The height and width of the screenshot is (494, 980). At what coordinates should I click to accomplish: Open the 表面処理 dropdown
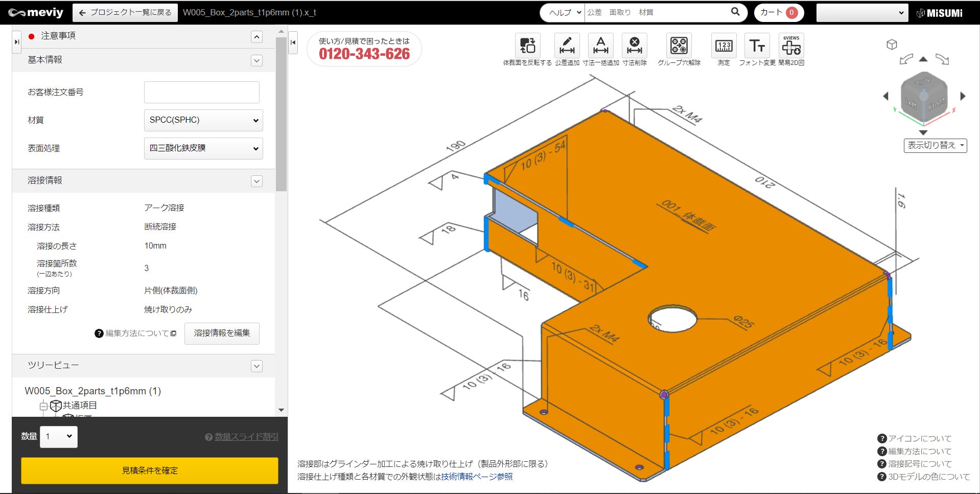pyautogui.click(x=203, y=148)
